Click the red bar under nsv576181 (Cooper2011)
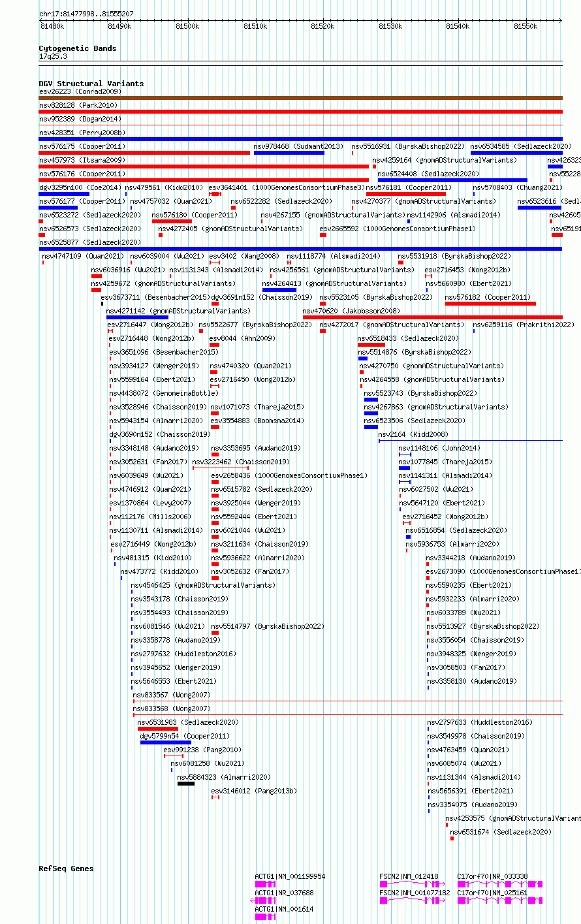Image resolution: width=581 pixels, height=924 pixels. [x=406, y=193]
